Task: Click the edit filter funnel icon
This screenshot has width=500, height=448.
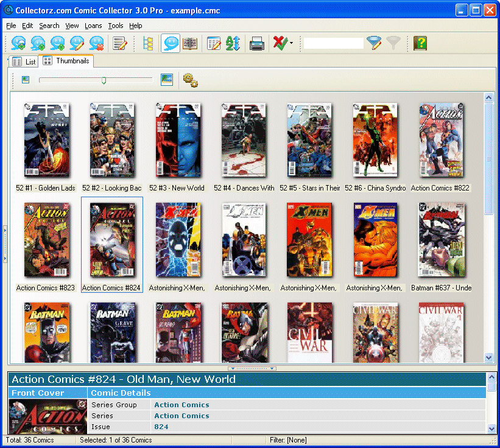Action: [x=374, y=43]
